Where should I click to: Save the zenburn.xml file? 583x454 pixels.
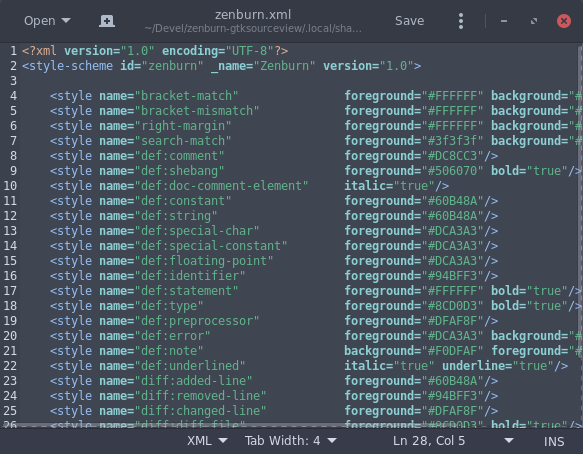(x=409, y=21)
